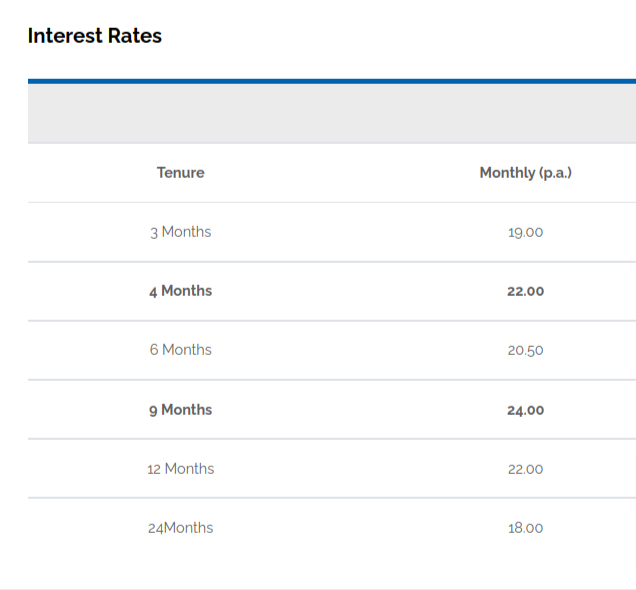Click the (p.a.) text in the header
The image size is (636, 590).
coord(555,173)
